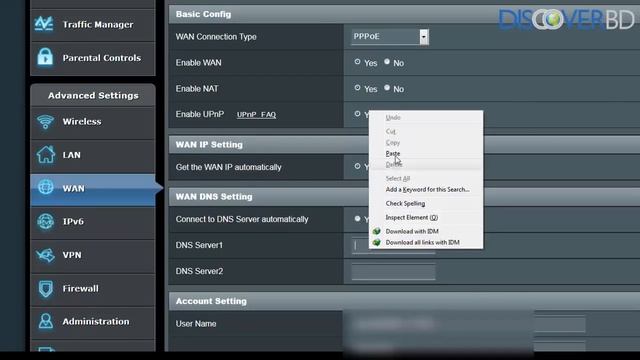640x360 pixels.
Task: Click the User Name label
Action: click(196, 324)
